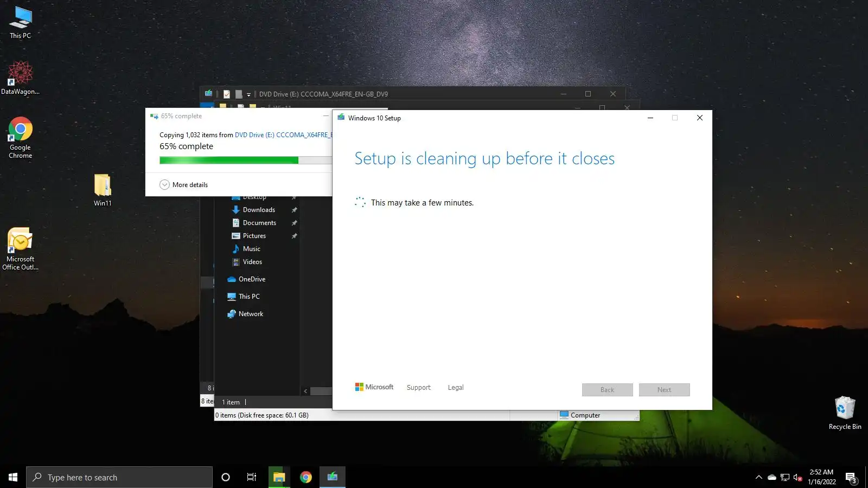868x488 pixels.
Task: Select the Microsoft Office Outlook shortcut
Action: [x=21, y=249]
